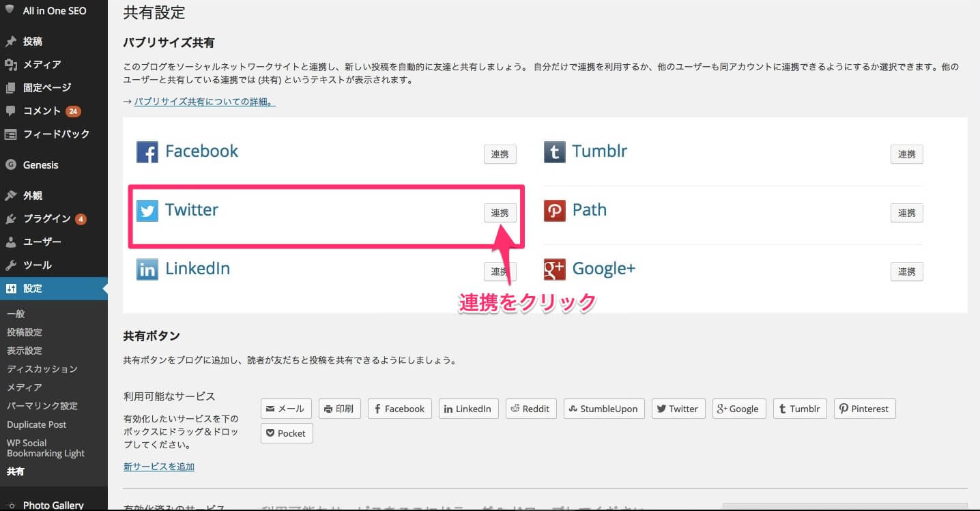Click the コメント speech bubble icon
The height and width of the screenshot is (511, 980).
(10, 111)
